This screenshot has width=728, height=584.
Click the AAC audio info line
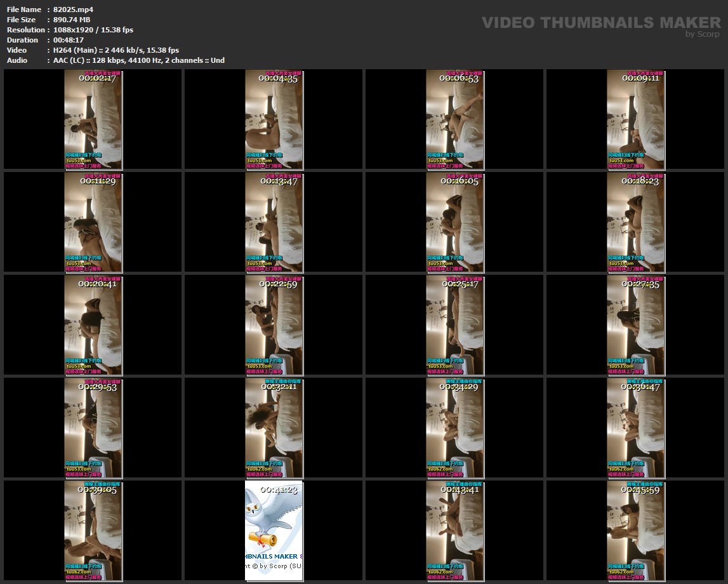(x=138, y=60)
